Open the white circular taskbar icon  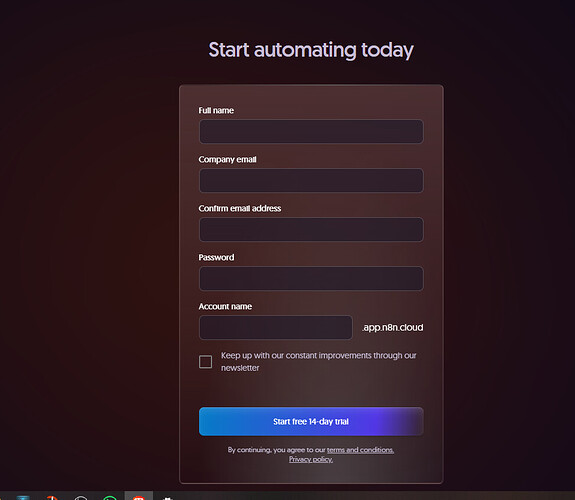tap(81, 497)
